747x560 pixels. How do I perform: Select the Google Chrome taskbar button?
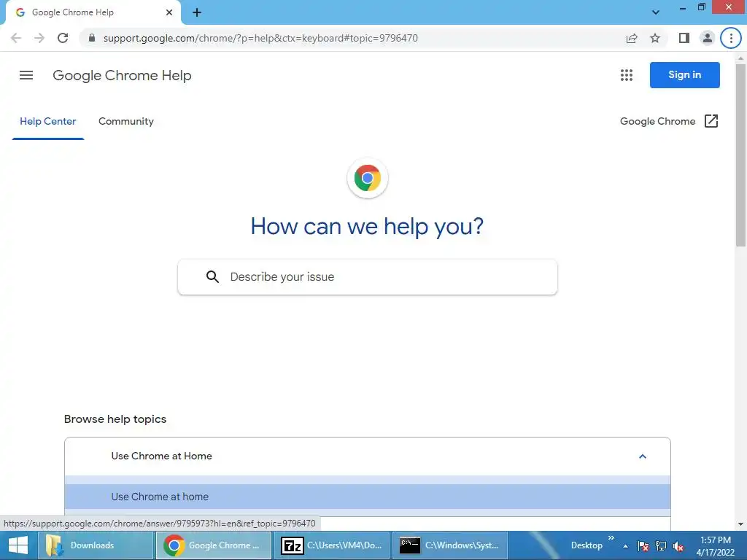click(214, 545)
